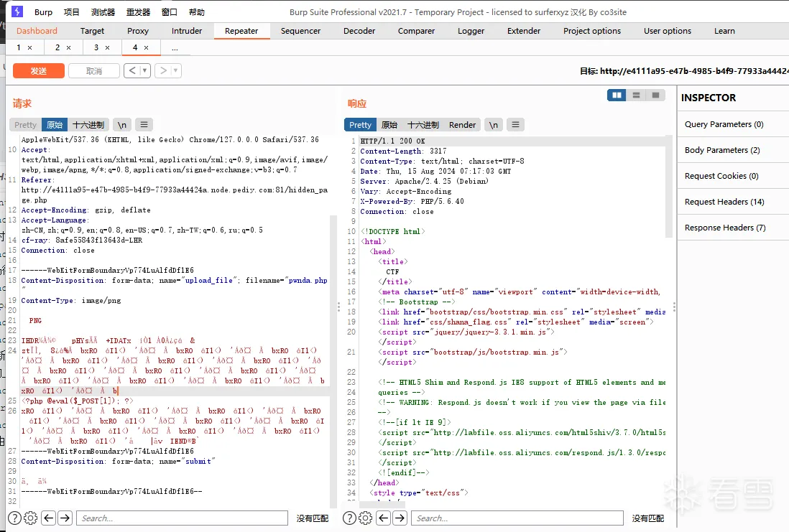The height and width of the screenshot is (532, 789).
Task: Expand Query Parameters (0) in Inspector
Action: click(x=733, y=124)
